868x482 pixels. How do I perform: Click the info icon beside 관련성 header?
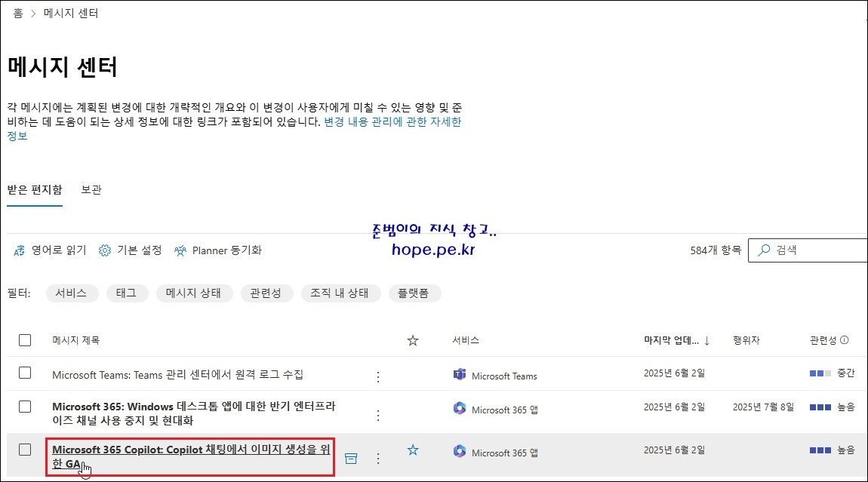coord(844,340)
